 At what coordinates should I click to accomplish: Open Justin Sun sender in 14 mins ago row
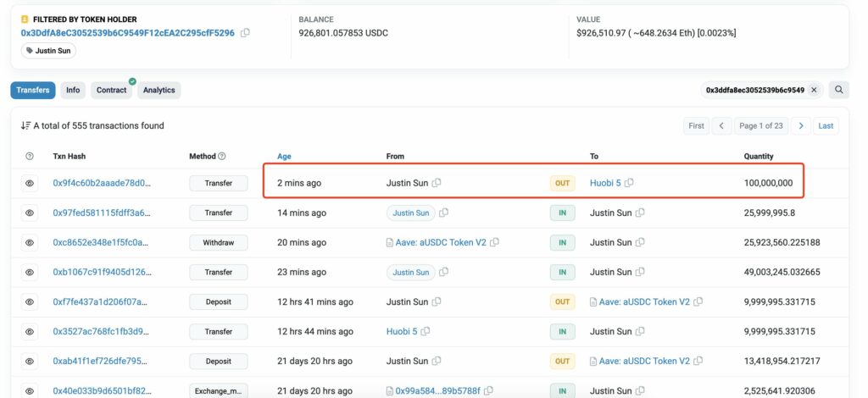(x=411, y=213)
